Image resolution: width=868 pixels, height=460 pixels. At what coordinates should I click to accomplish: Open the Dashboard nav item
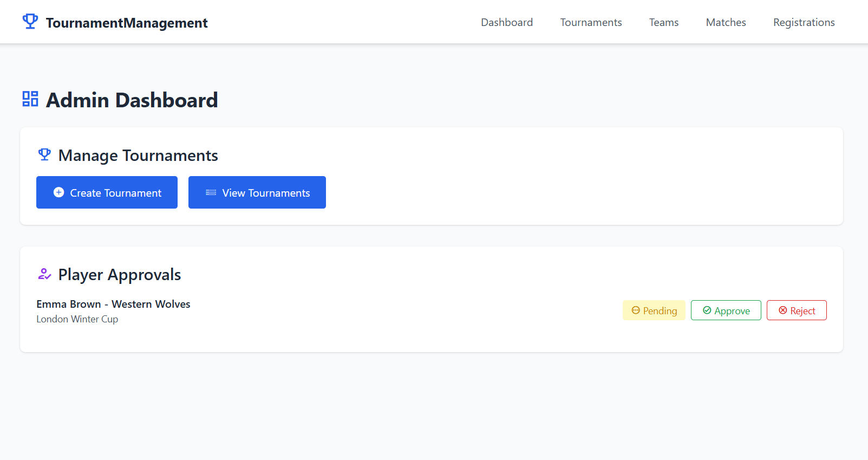(507, 22)
